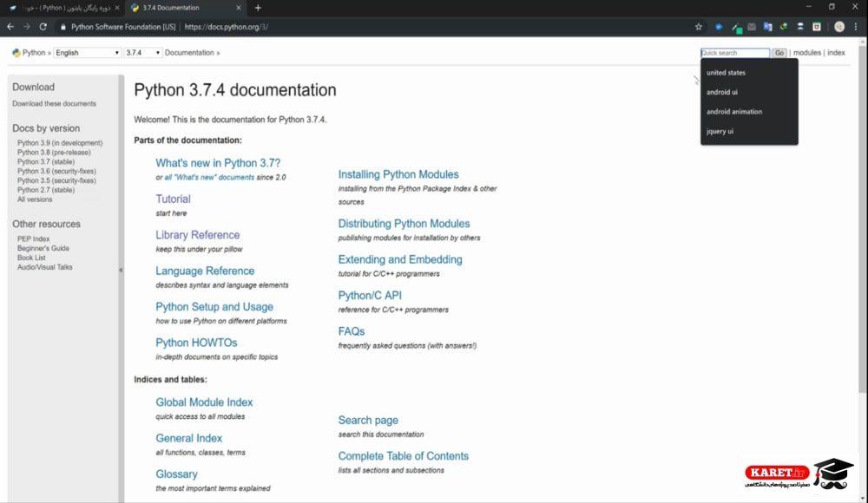
Task: Open the index link at top right
Action: (x=836, y=53)
